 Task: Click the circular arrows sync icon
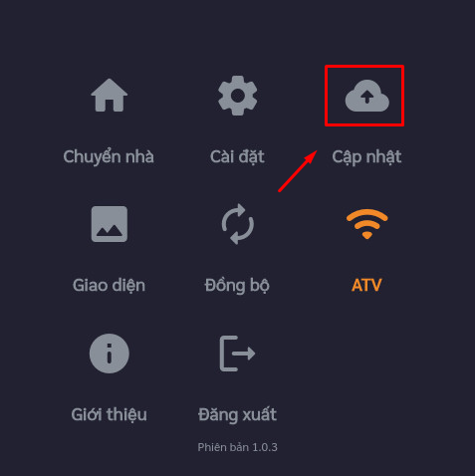238,224
